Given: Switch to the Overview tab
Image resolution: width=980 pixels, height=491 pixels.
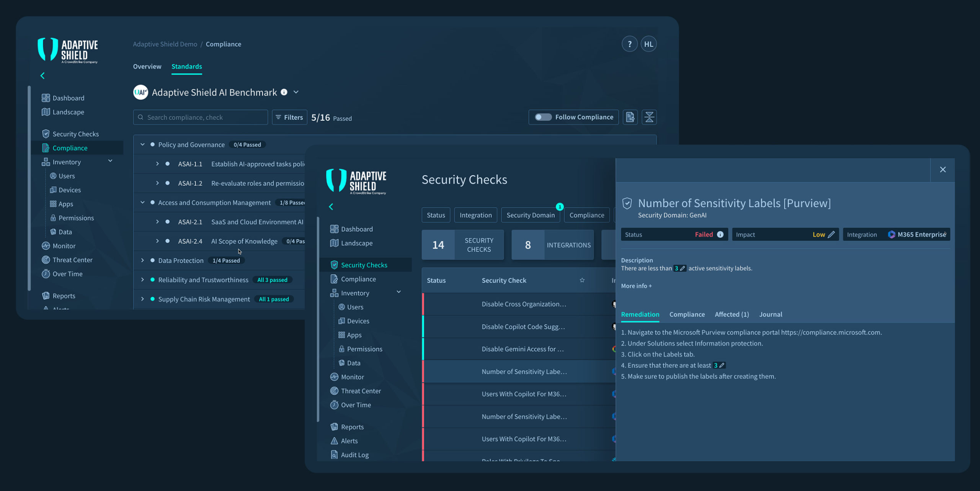Looking at the screenshot, I should point(147,67).
